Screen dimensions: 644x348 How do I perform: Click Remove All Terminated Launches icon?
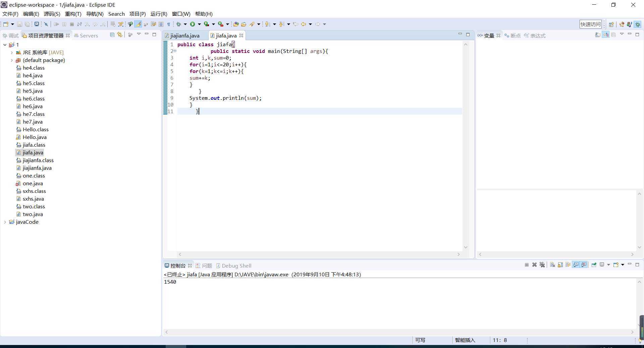(542, 265)
